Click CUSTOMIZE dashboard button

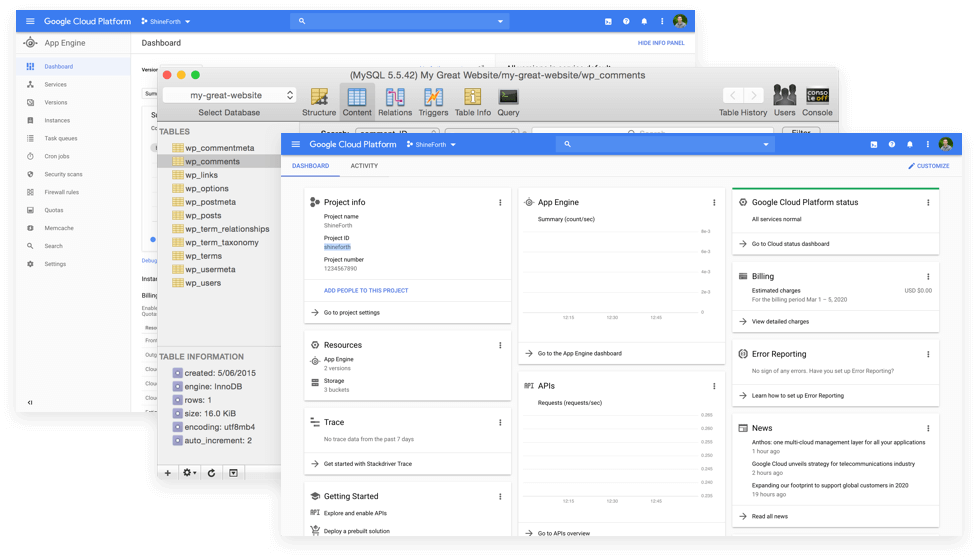tap(929, 166)
